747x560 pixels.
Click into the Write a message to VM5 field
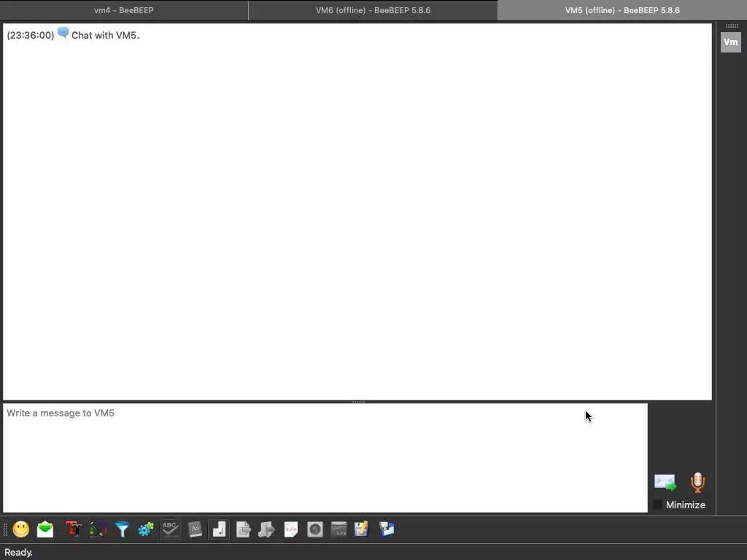325,458
